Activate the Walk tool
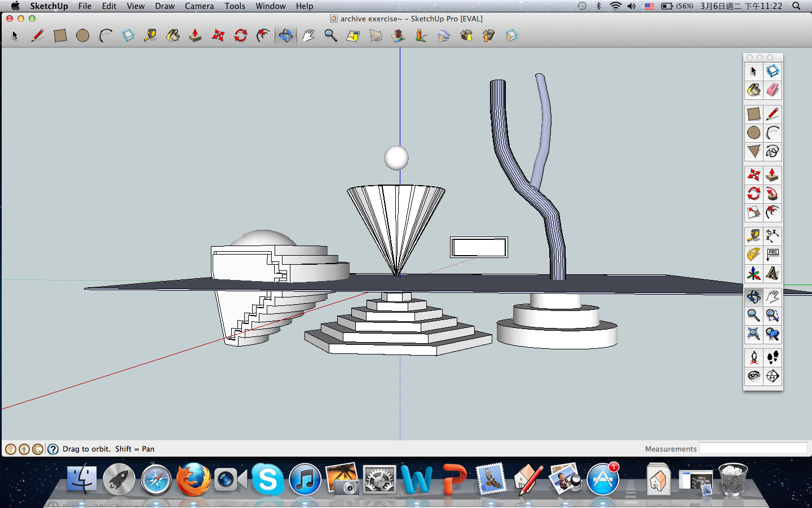 [x=773, y=357]
